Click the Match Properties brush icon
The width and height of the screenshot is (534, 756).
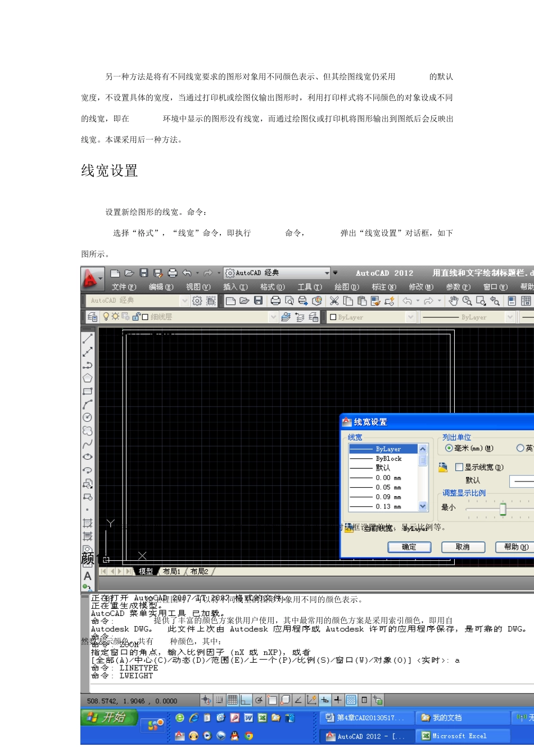[x=375, y=301]
